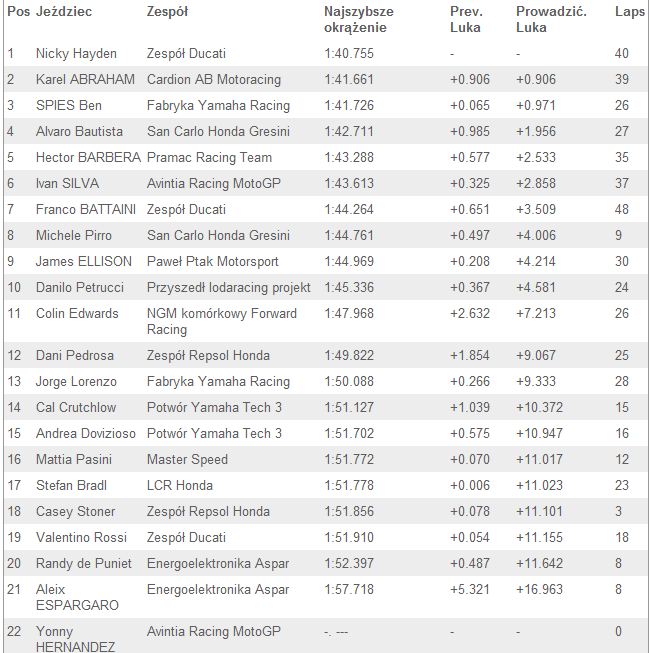Select rider Yonny HERNANDEZ
This screenshot has height=653, width=649.
75,639
